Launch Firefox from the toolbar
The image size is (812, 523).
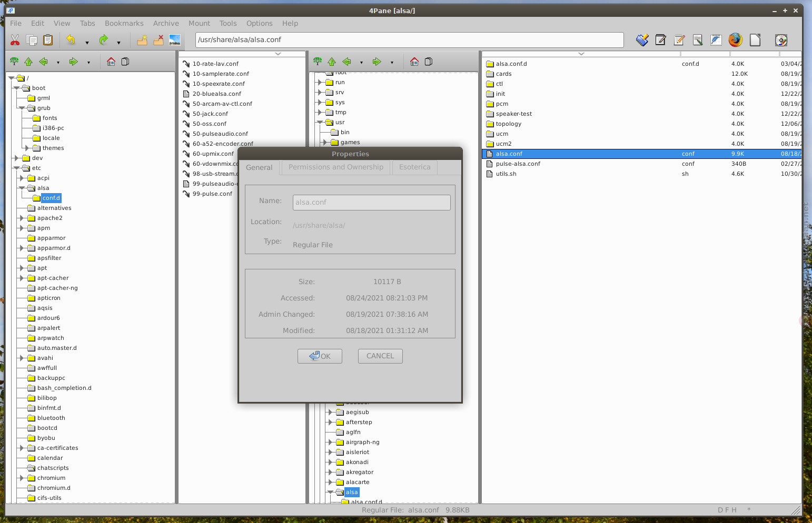[x=736, y=40]
